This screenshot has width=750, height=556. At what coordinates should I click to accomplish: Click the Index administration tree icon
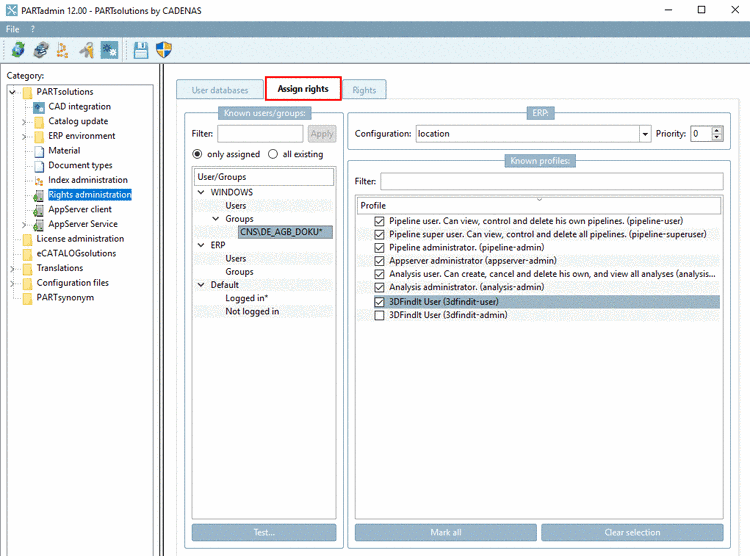click(39, 180)
